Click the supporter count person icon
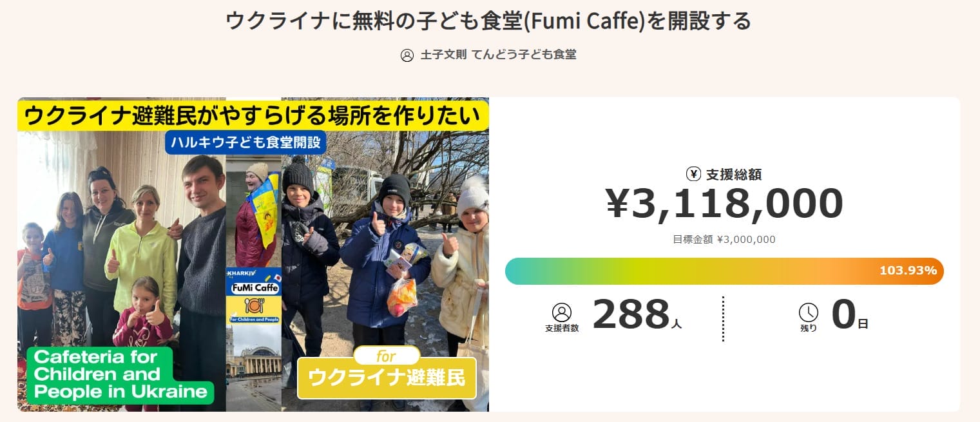The image size is (980, 422). click(x=562, y=312)
